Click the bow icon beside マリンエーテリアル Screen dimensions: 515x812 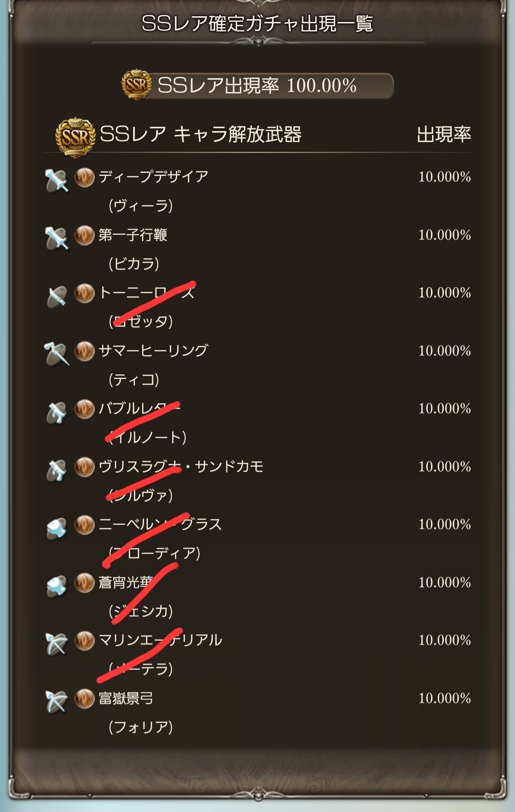(x=57, y=644)
